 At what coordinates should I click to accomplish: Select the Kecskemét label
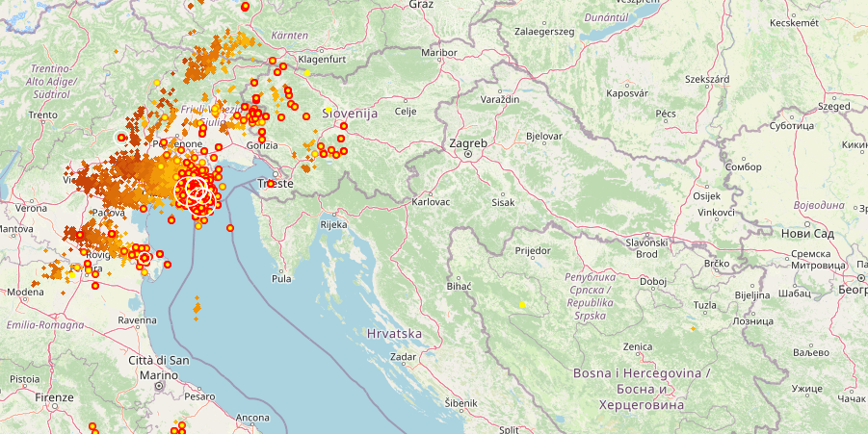[x=794, y=23]
